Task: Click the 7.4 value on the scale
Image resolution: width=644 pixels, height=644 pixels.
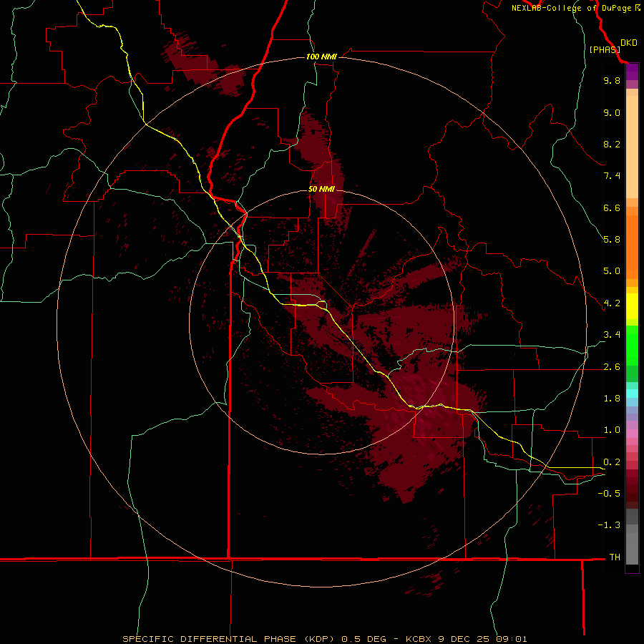Action: [x=612, y=176]
